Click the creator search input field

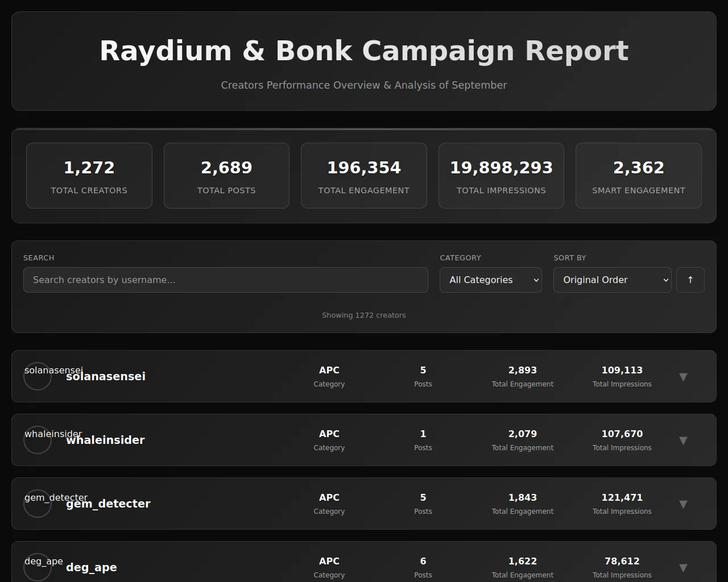click(x=225, y=280)
